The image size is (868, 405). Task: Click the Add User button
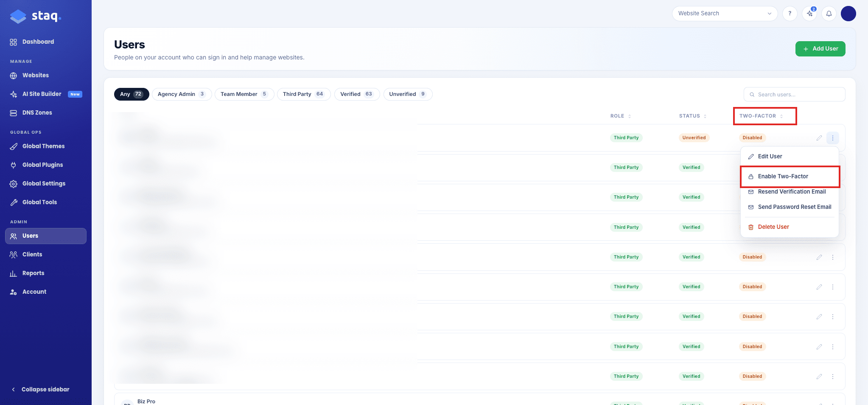pyautogui.click(x=820, y=49)
